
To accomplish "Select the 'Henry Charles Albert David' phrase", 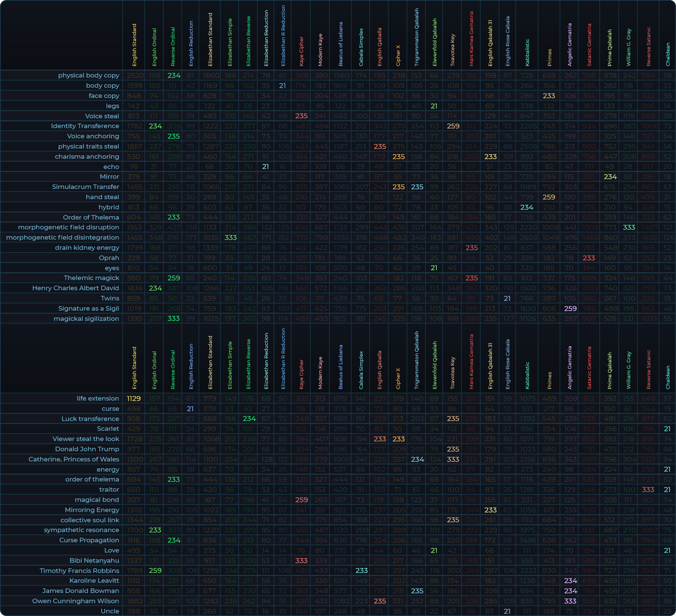I will tap(76, 288).
